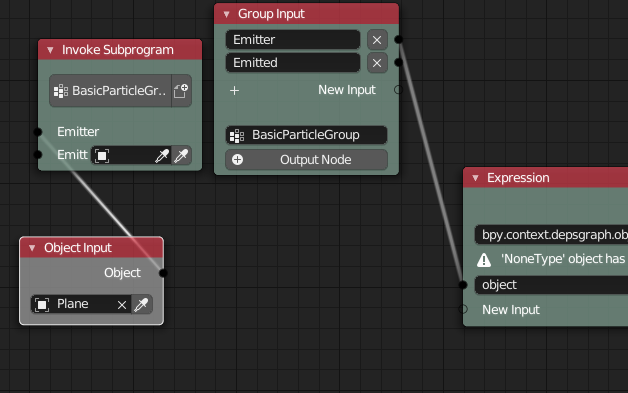Click the first eyedropper in Emitt field

coord(162,155)
